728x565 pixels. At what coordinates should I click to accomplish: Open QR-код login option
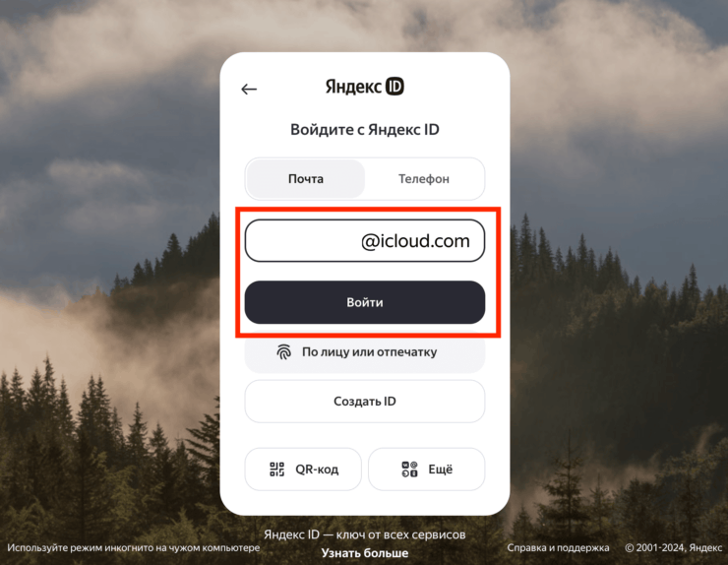[303, 470]
